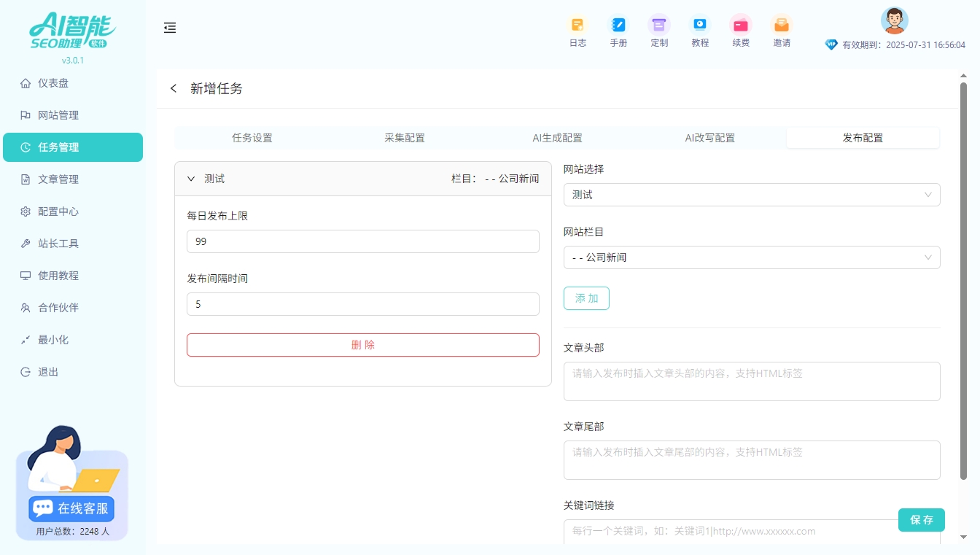Click the 每日发布上限 input field
Screen dimensions: 980x555
(x=362, y=241)
